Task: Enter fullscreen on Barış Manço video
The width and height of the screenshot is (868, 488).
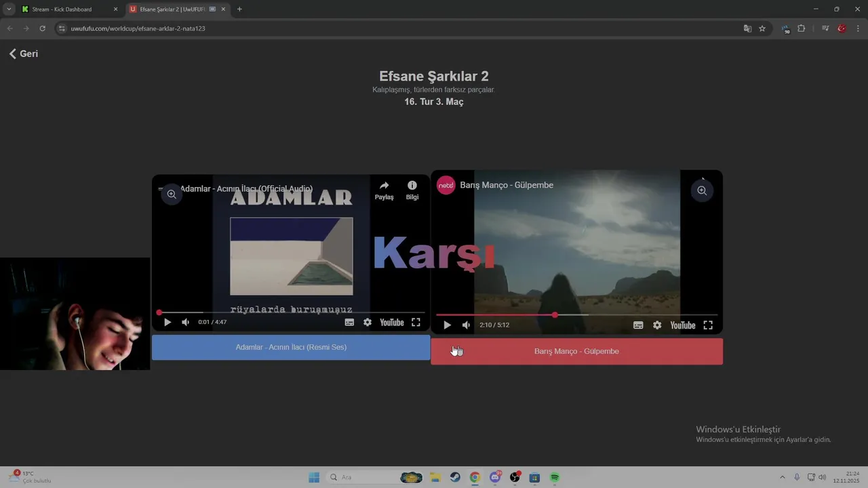Action: pyautogui.click(x=708, y=325)
